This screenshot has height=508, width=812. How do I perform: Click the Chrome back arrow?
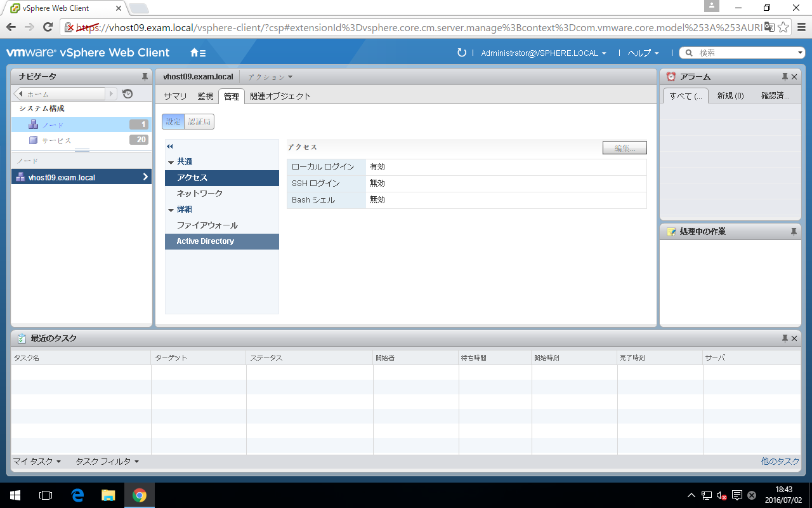pos(11,27)
